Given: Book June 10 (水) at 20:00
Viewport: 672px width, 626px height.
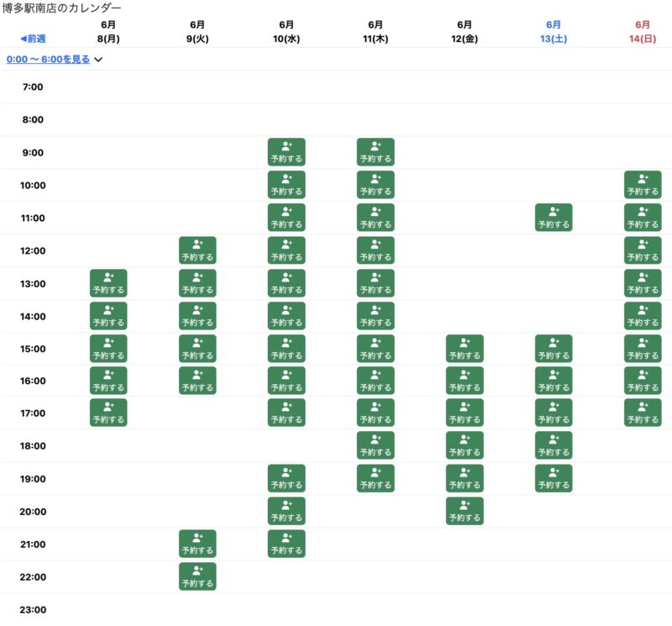Looking at the screenshot, I should [286, 511].
